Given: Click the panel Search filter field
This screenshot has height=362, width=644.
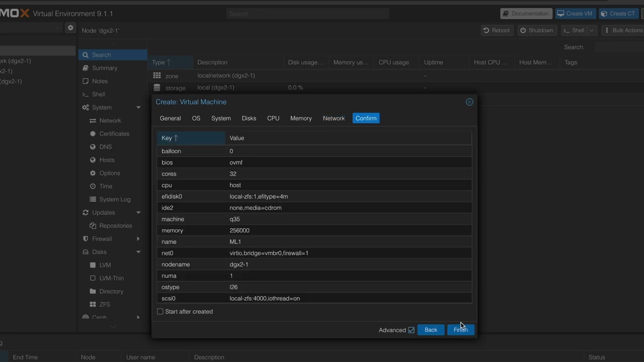Looking at the screenshot, I should pos(619,47).
